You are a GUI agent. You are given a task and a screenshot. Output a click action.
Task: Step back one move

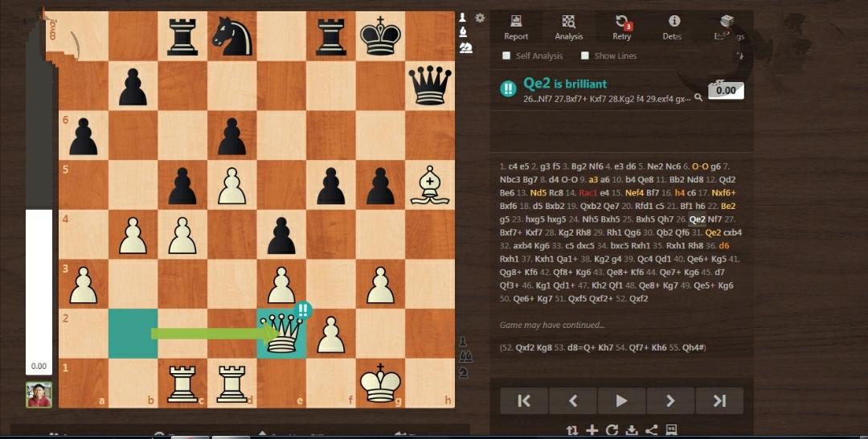[x=573, y=400]
